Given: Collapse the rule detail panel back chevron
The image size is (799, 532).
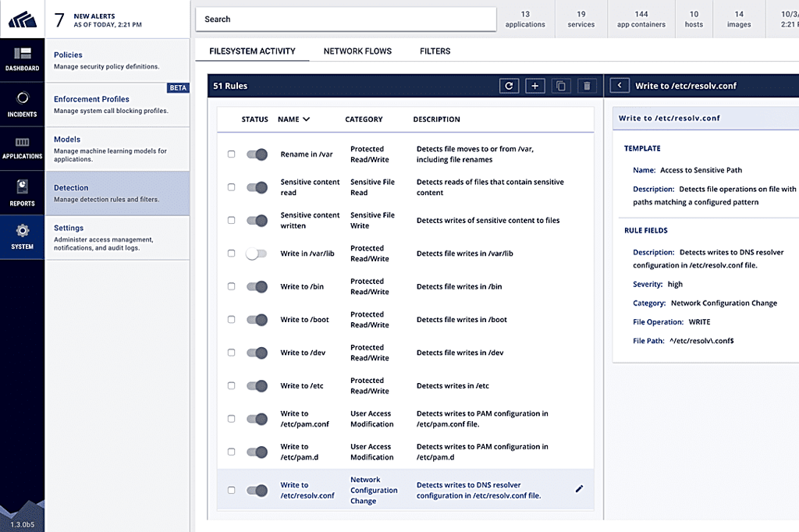Looking at the screenshot, I should tap(620, 86).
